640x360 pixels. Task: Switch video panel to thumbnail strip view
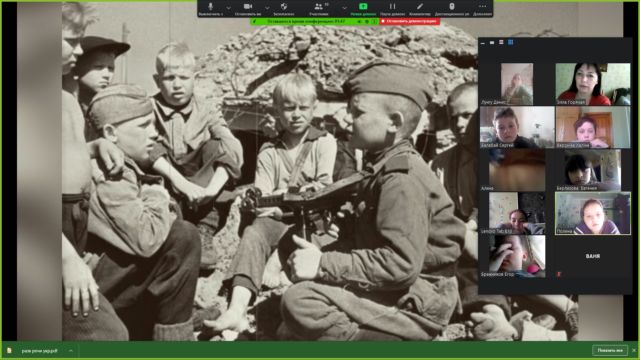[492, 42]
